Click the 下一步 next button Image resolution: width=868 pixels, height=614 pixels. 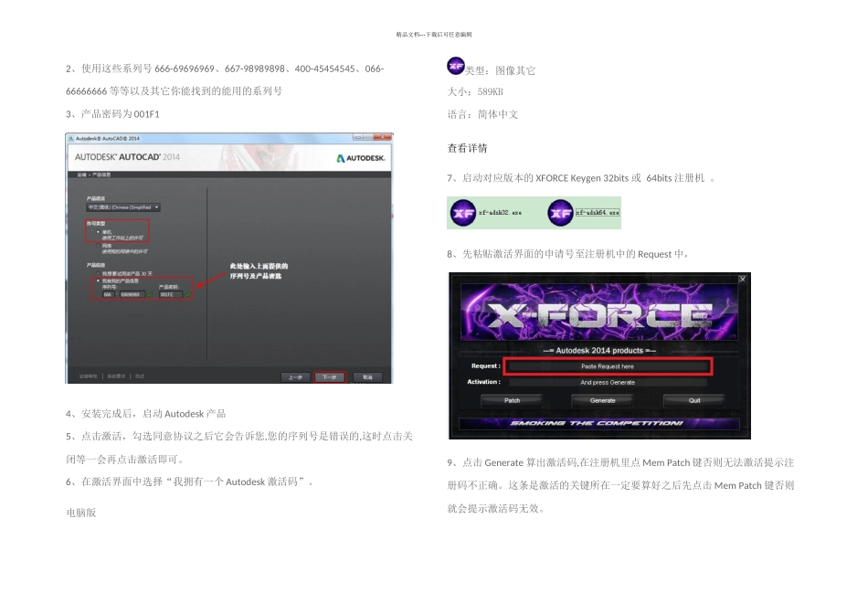[330, 377]
